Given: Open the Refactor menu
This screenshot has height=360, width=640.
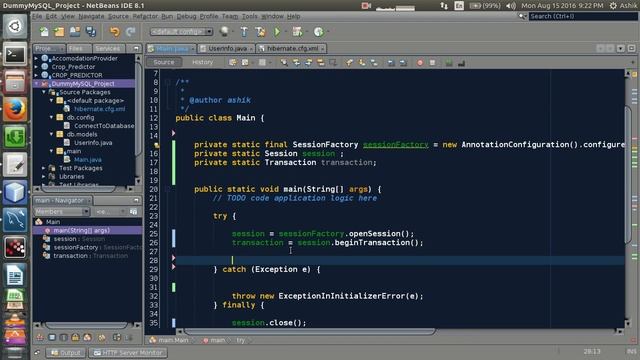Looking at the screenshot, I should pos(145,16).
